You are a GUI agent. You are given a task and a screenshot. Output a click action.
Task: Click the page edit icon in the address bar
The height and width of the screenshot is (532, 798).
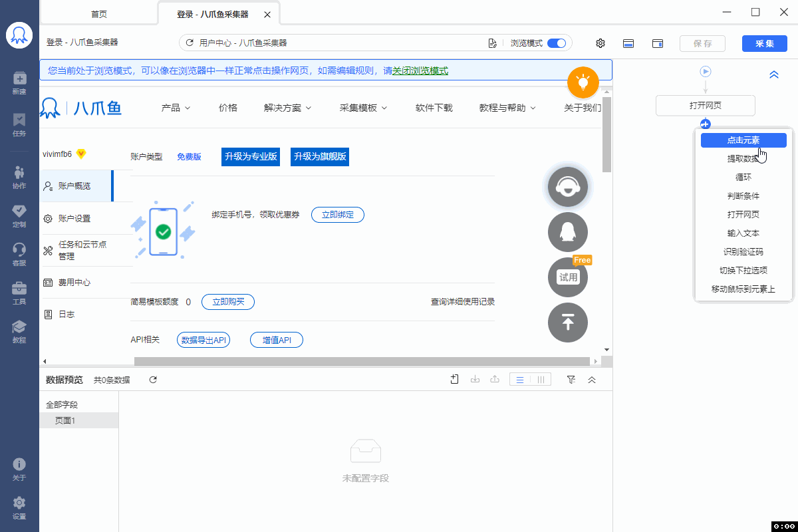[x=493, y=43]
